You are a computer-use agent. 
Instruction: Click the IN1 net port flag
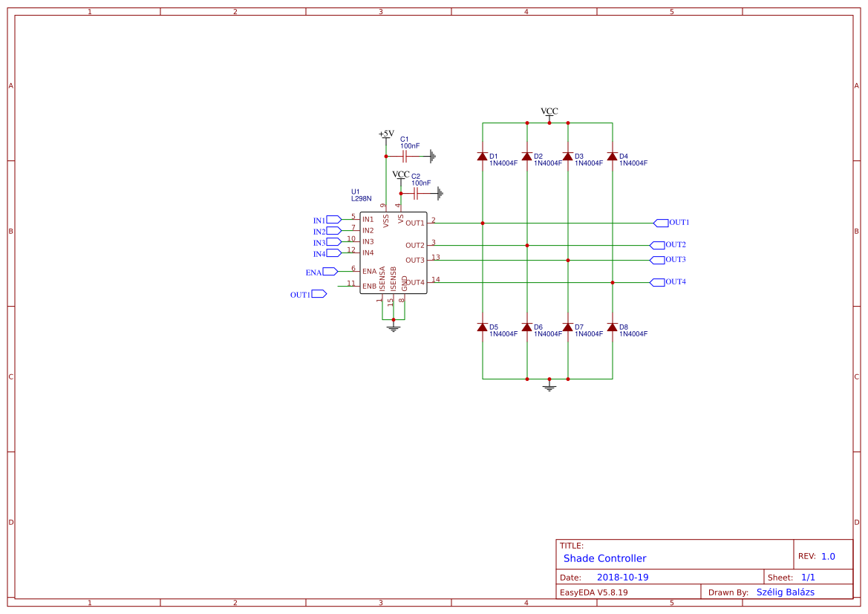coord(334,220)
